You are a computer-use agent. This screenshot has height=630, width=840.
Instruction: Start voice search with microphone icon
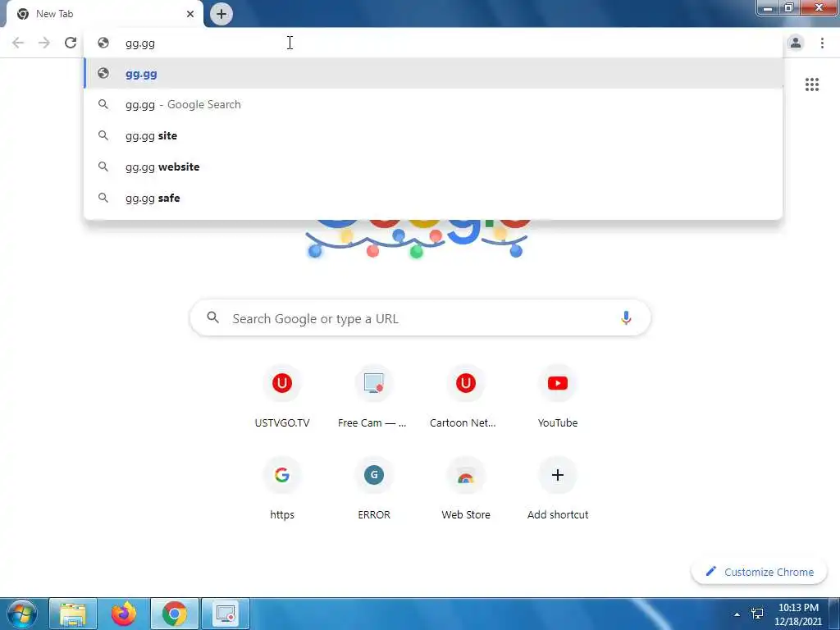626,318
